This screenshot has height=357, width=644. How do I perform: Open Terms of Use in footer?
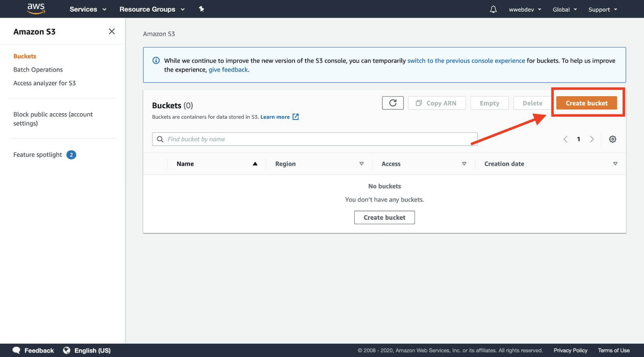614,350
